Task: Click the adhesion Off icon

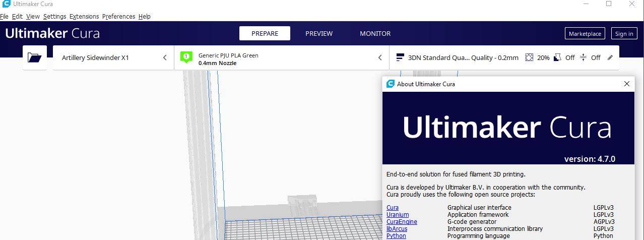Action: (x=583, y=57)
